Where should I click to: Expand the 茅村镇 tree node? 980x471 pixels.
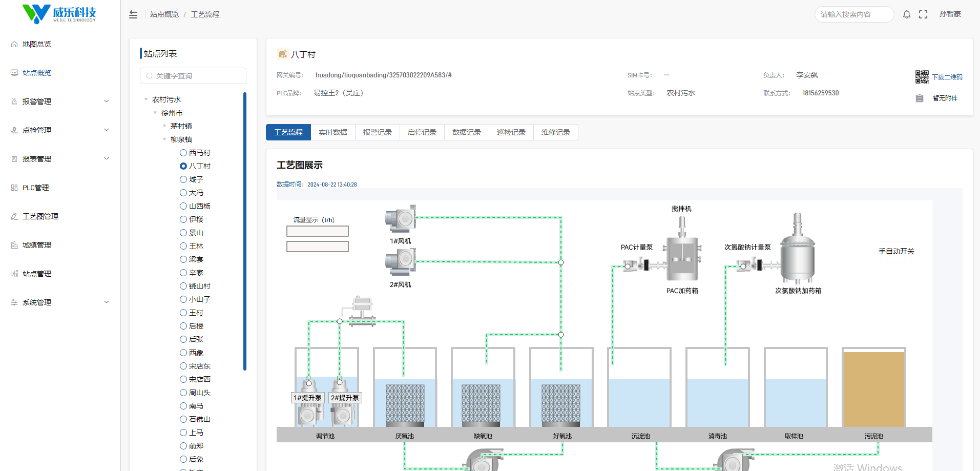click(164, 126)
